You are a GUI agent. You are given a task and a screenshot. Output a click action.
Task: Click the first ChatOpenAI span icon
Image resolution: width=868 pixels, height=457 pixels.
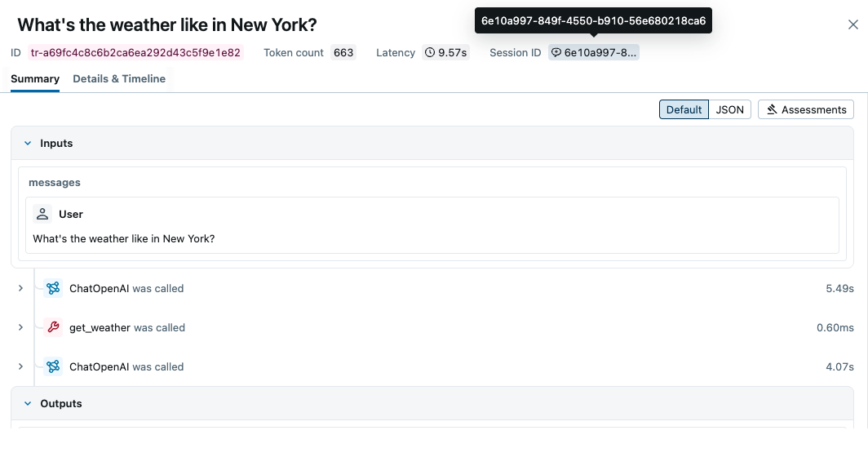tap(53, 288)
